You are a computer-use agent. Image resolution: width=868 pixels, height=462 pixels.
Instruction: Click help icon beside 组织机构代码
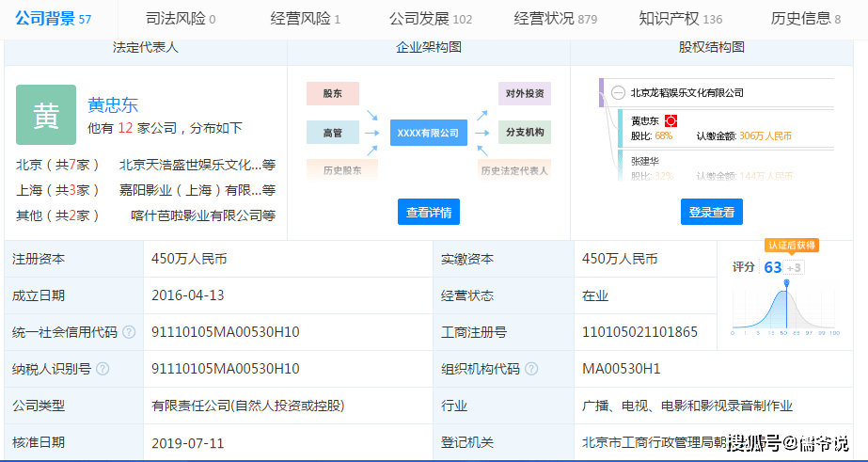pyautogui.click(x=531, y=369)
